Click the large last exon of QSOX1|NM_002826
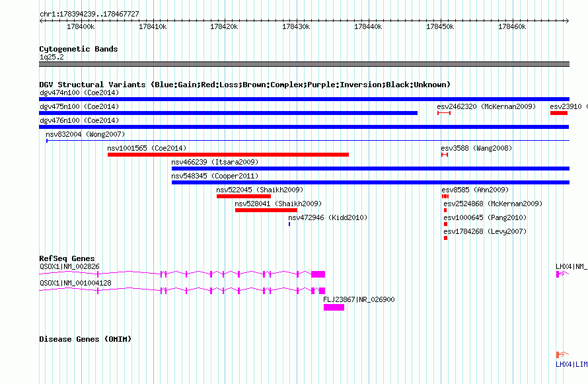 tap(318, 274)
